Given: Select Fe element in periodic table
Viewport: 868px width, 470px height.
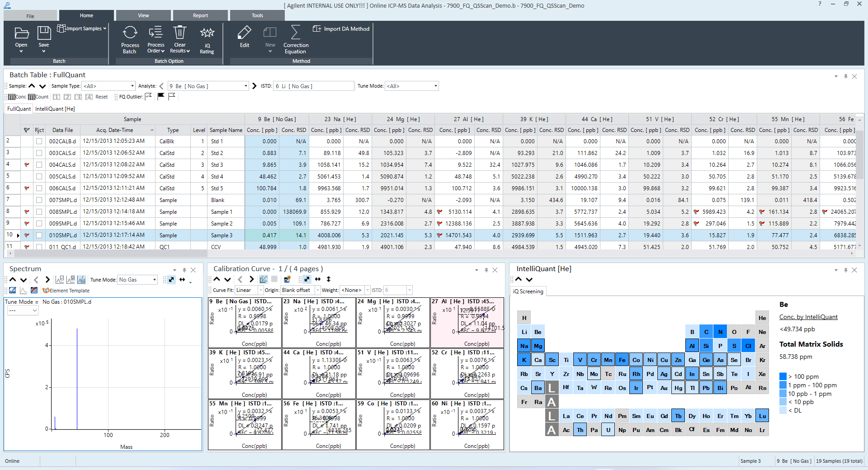Looking at the screenshot, I should click(x=622, y=360).
